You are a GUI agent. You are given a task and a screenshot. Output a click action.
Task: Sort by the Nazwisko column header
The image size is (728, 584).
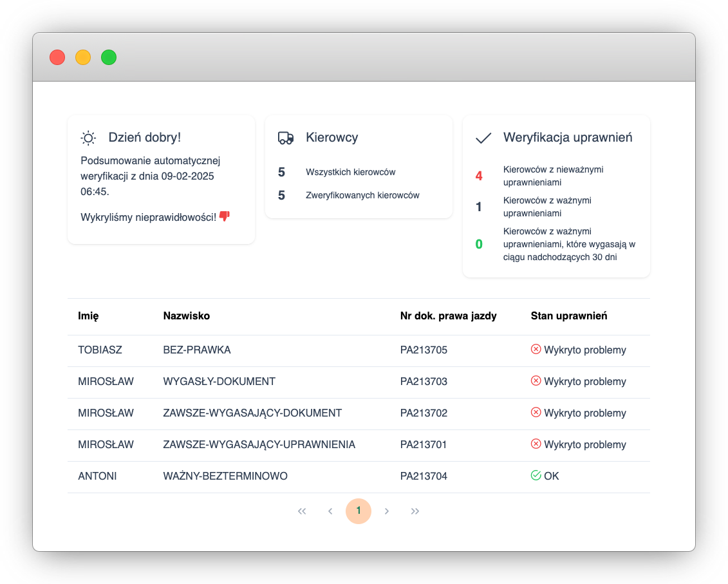pos(187,316)
